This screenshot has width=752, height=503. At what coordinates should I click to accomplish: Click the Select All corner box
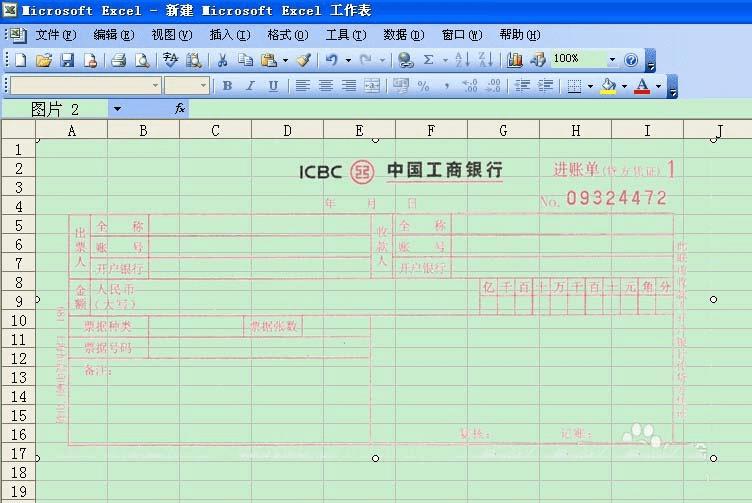coord(18,129)
